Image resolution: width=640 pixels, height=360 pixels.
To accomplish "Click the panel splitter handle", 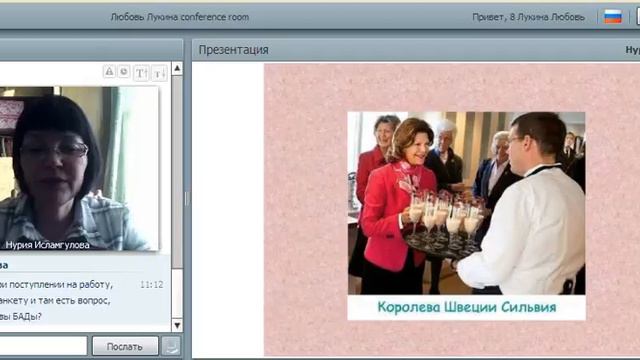I will click(187, 199).
